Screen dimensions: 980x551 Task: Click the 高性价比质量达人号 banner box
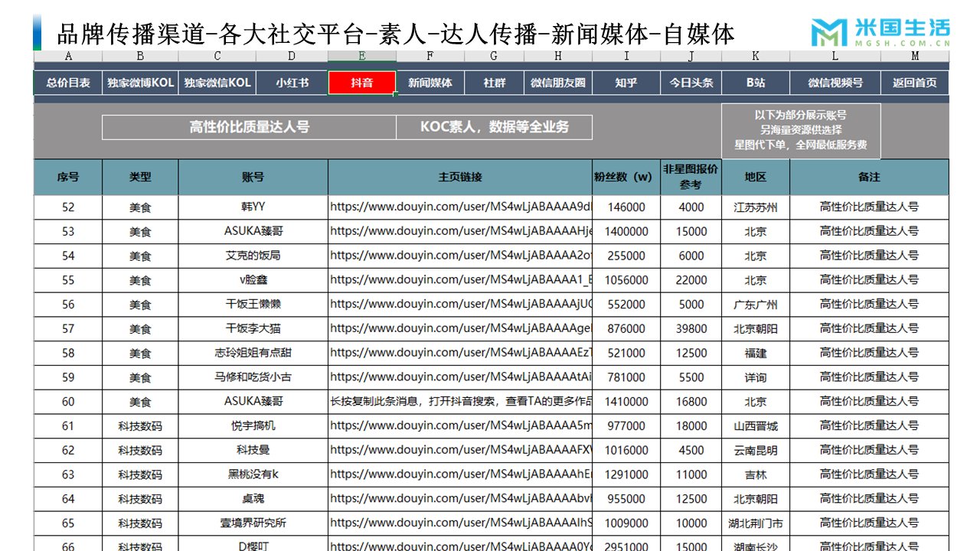249,127
